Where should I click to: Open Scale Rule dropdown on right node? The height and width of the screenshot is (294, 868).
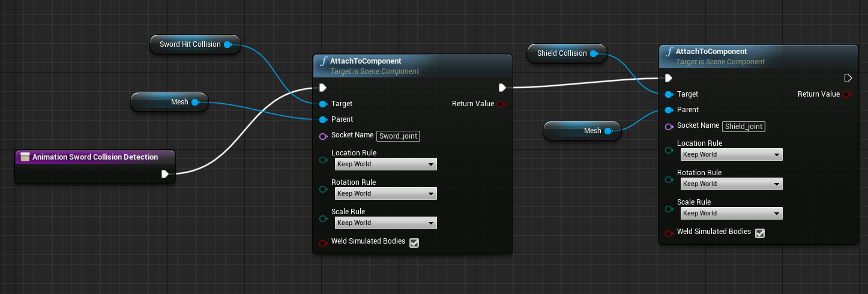coord(731,214)
